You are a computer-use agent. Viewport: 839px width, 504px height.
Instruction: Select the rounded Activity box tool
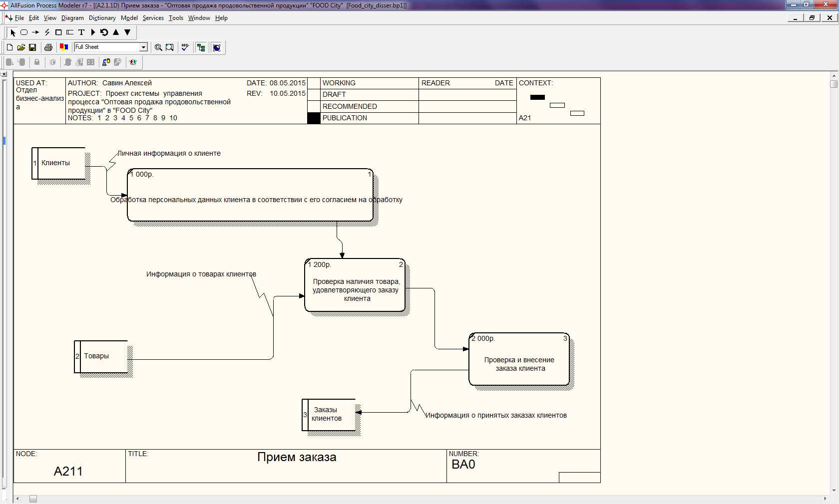(24, 32)
